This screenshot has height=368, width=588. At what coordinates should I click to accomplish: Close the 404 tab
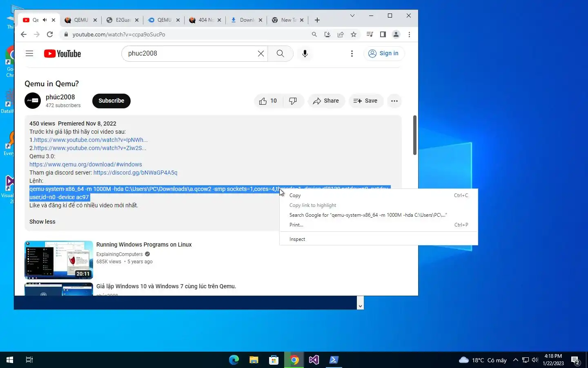pyautogui.click(x=219, y=20)
